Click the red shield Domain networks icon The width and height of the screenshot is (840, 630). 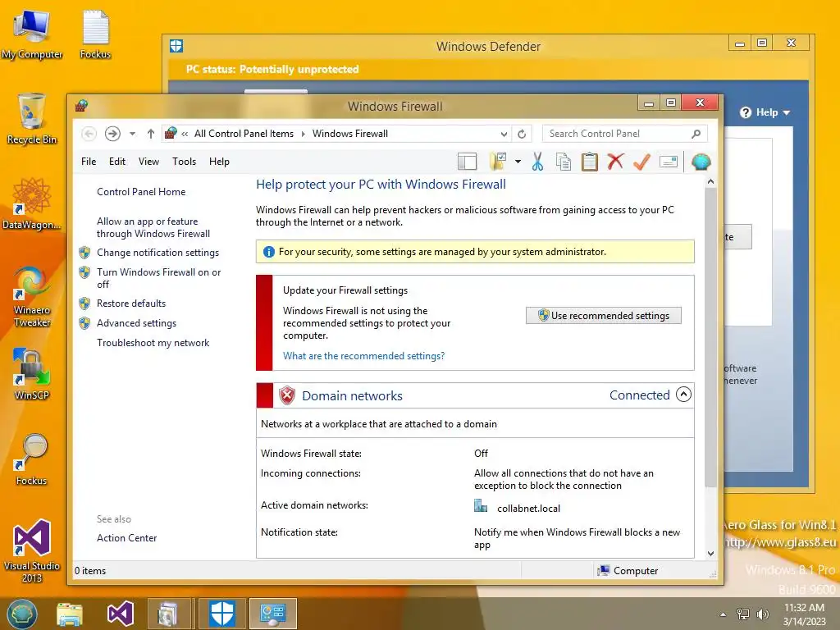pyautogui.click(x=287, y=395)
